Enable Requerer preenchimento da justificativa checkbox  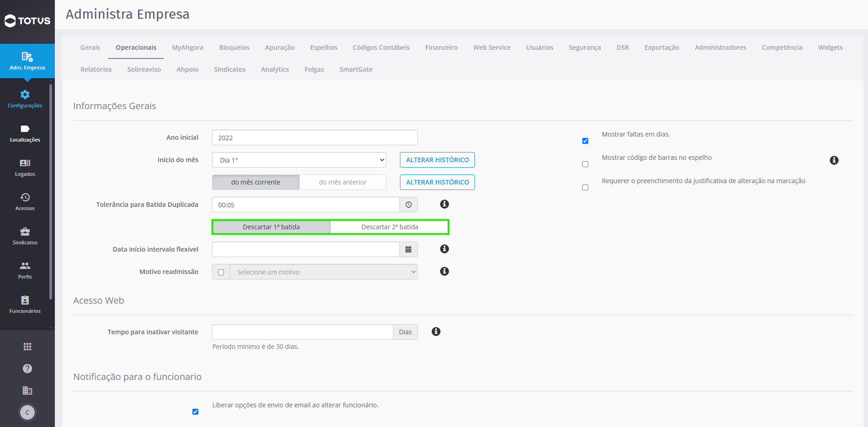click(585, 187)
